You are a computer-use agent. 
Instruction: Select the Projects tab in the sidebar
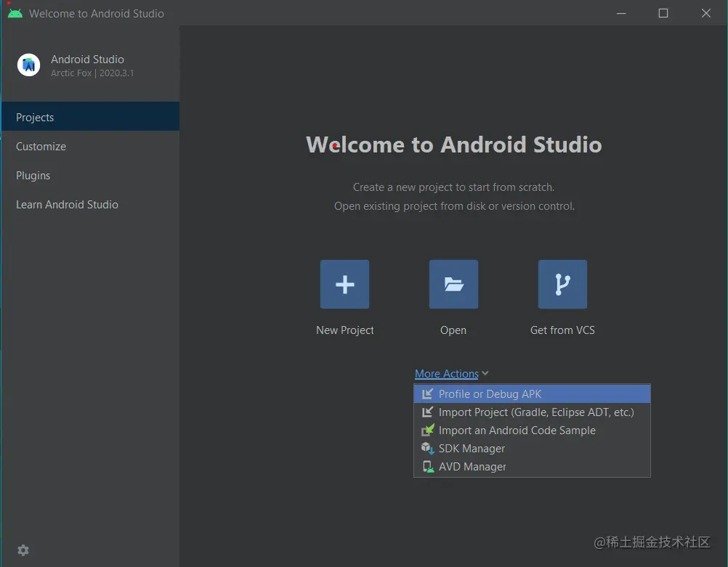[91, 116]
